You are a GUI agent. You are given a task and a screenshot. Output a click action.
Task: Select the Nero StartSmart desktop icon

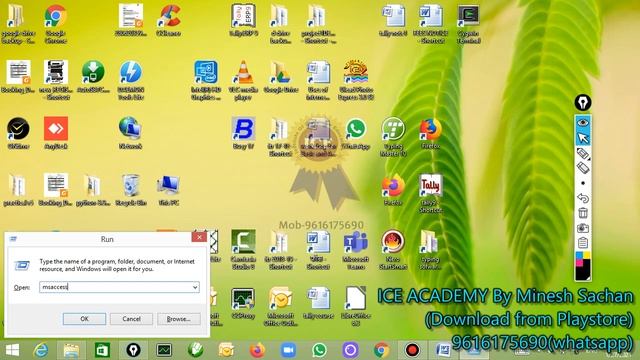[393, 249]
